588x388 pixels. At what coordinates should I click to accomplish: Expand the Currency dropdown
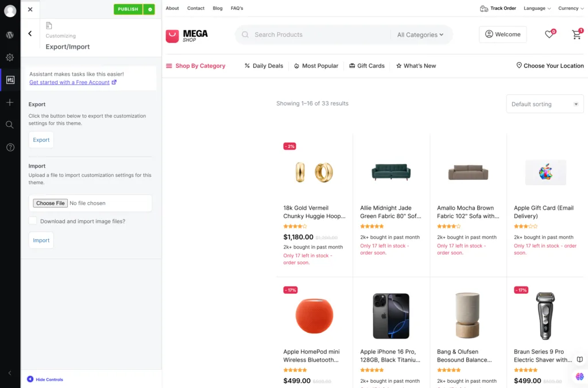(x=571, y=8)
